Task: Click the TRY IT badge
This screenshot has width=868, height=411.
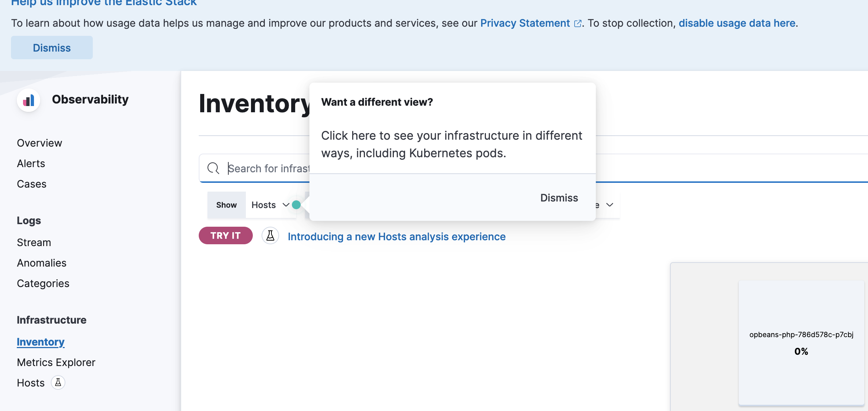Action: pyautogui.click(x=225, y=235)
